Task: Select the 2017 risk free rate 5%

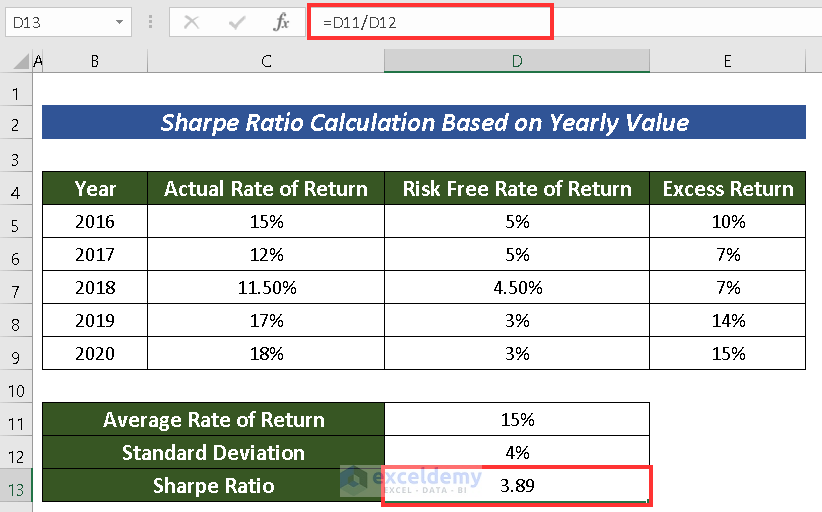Action: [x=517, y=254]
